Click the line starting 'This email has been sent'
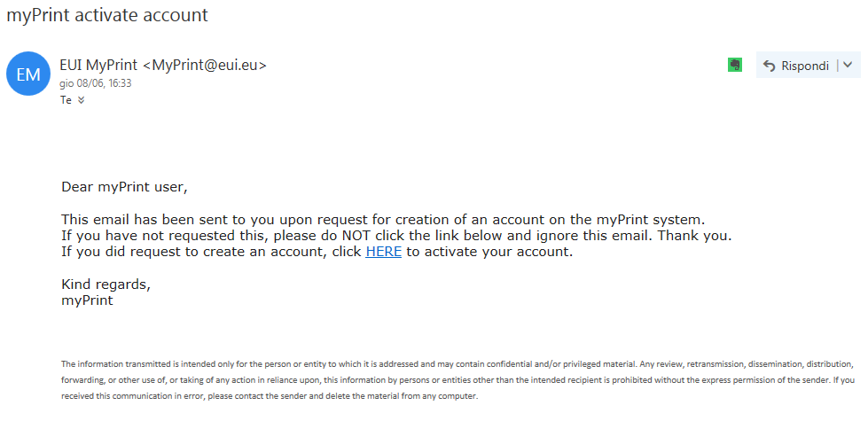The width and height of the screenshot is (868, 421). [x=381, y=220]
